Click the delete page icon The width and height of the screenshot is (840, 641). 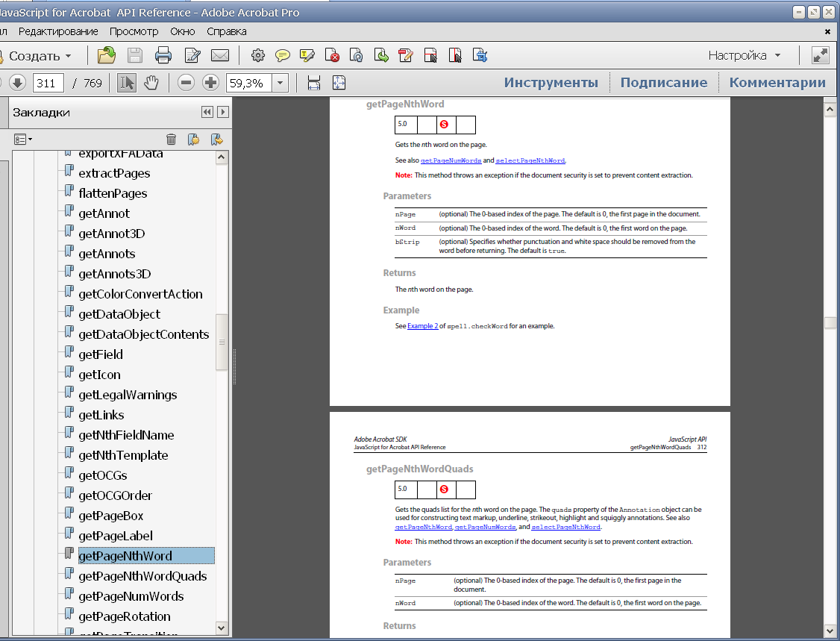coord(332,55)
